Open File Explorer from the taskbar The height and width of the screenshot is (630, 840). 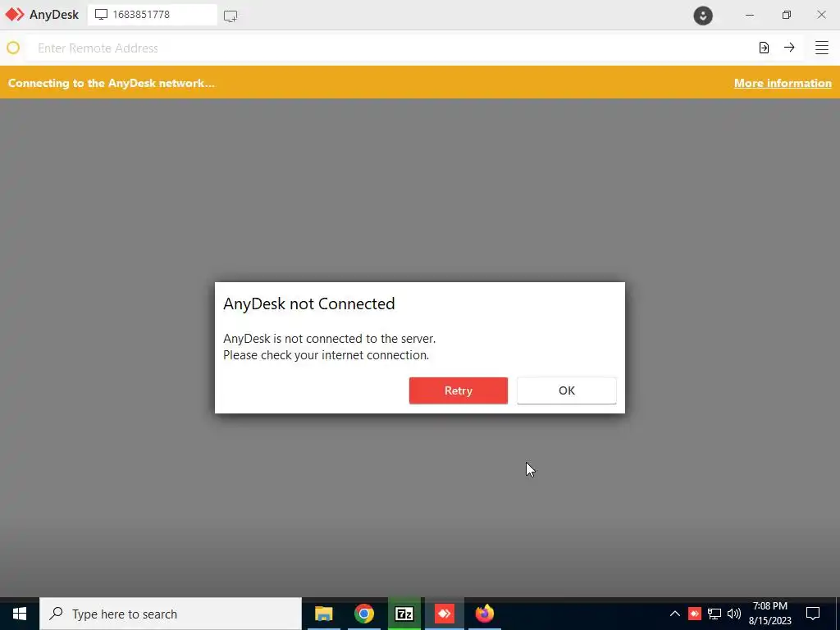click(323, 614)
